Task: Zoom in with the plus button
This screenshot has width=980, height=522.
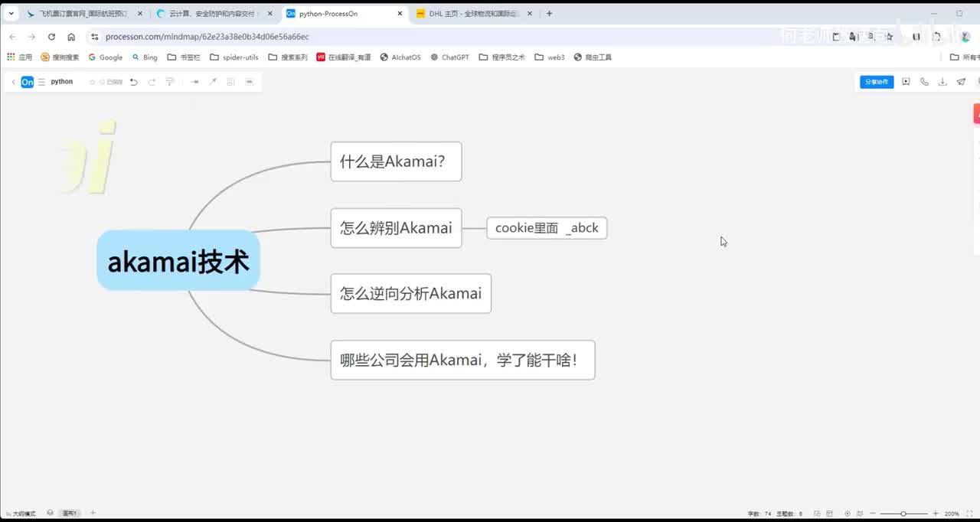Action: (x=935, y=514)
